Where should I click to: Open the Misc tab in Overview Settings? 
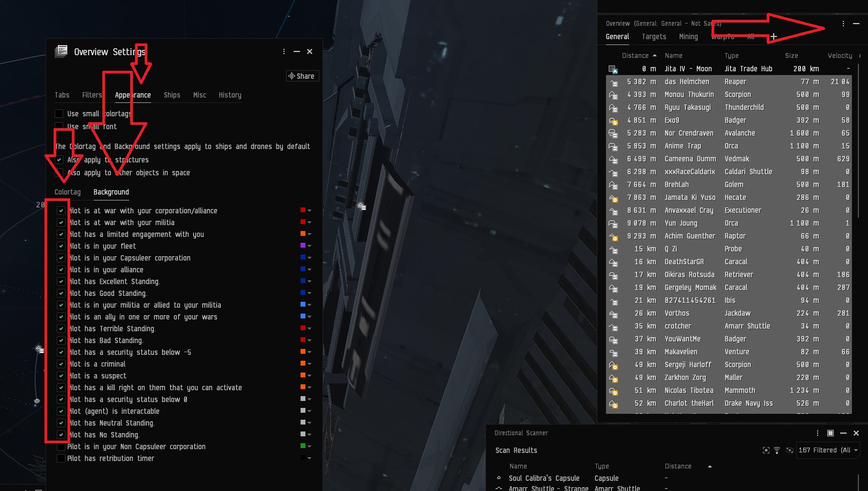[200, 95]
